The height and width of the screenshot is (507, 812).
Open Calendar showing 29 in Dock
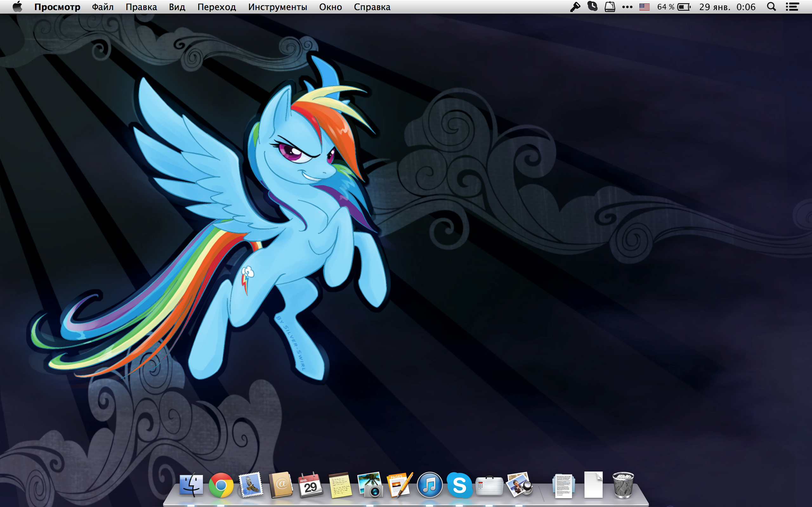[310, 485]
